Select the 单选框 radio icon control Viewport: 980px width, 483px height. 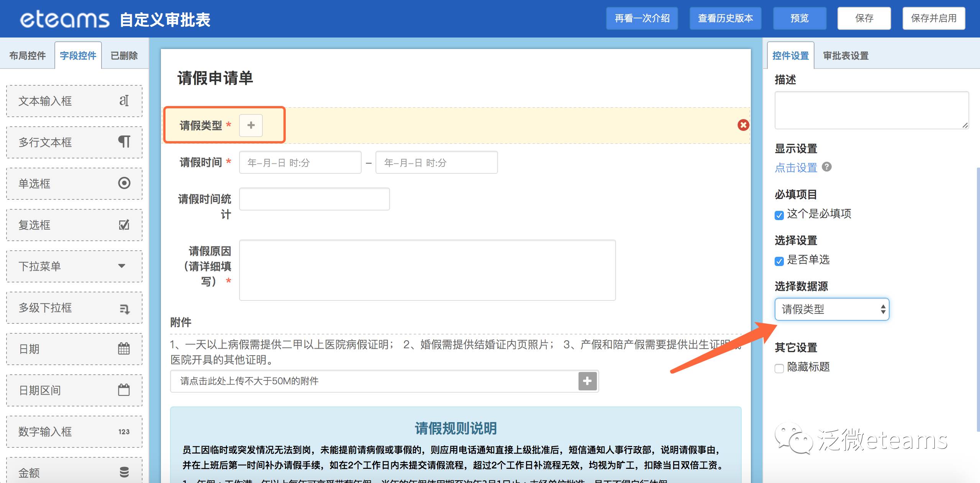click(124, 183)
